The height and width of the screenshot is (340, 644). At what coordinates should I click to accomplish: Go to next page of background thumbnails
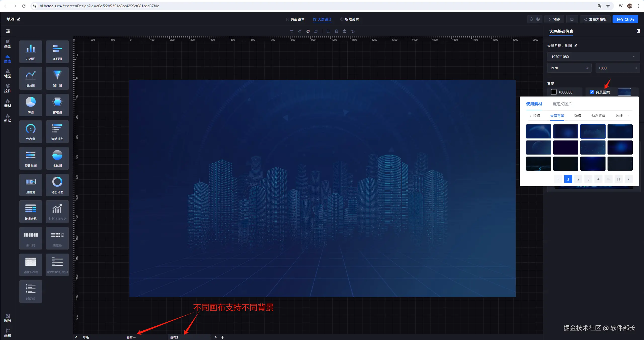(628, 179)
